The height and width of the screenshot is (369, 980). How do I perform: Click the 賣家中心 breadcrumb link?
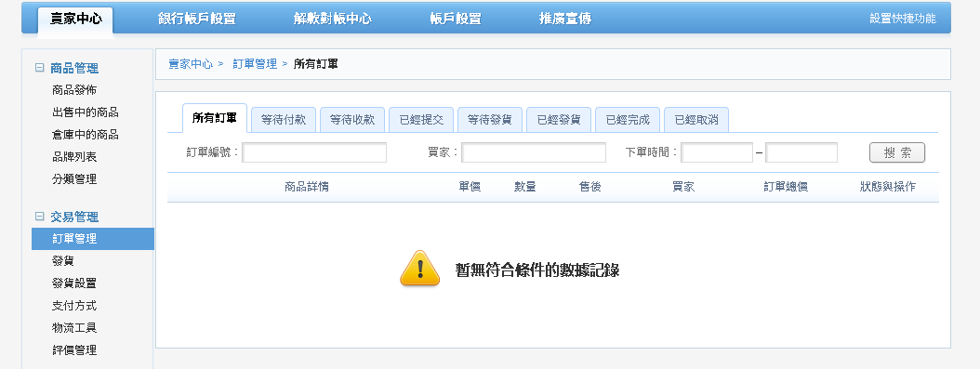point(191,64)
